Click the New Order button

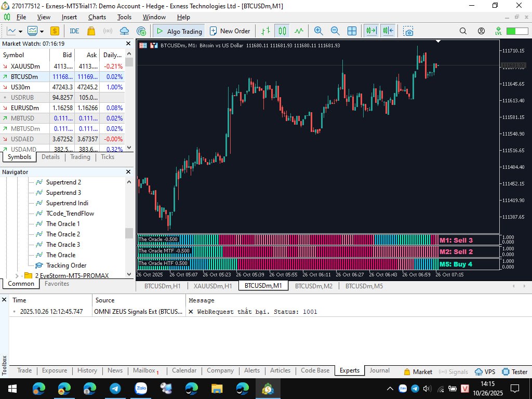(230, 31)
